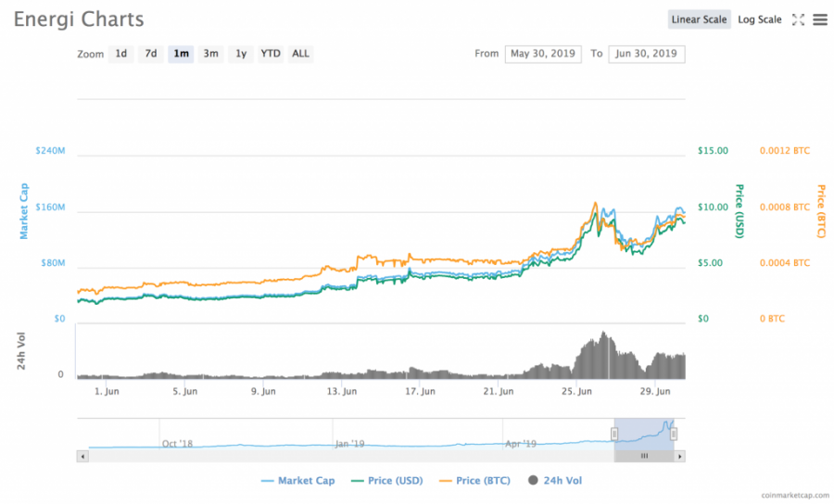Click the $160M market cap axis label
The height and width of the screenshot is (504, 834).
click(51, 207)
